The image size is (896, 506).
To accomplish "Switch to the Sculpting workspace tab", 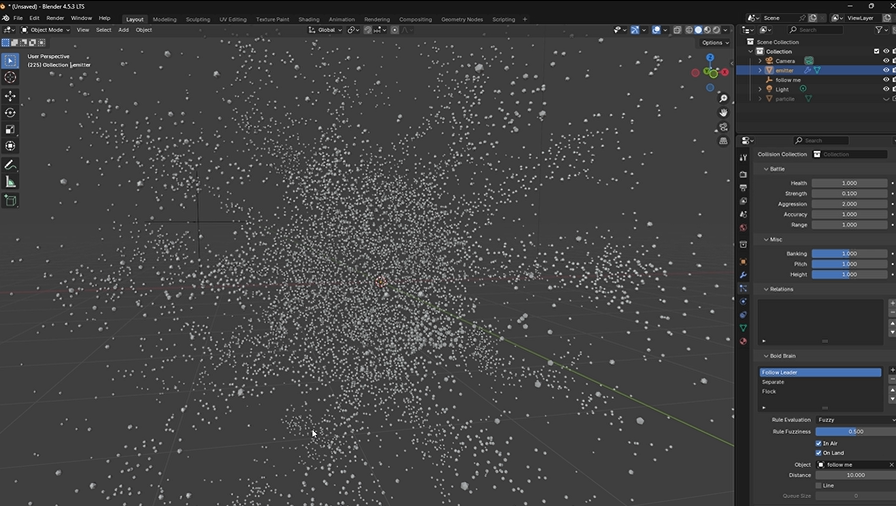I will pyautogui.click(x=198, y=19).
